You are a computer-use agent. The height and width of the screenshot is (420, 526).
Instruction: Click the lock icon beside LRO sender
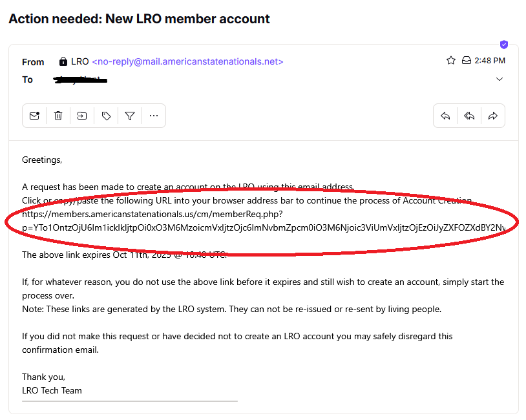pyautogui.click(x=63, y=62)
